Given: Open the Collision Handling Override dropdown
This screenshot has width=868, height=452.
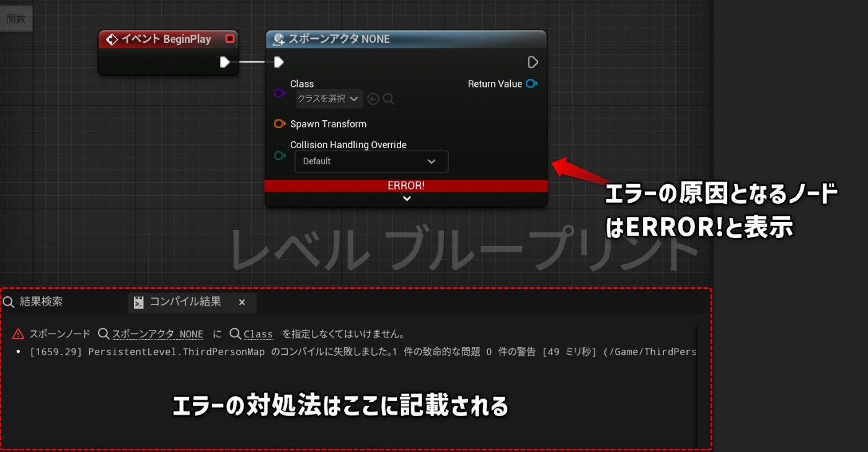Looking at the screenshot, I should (371, 161).
